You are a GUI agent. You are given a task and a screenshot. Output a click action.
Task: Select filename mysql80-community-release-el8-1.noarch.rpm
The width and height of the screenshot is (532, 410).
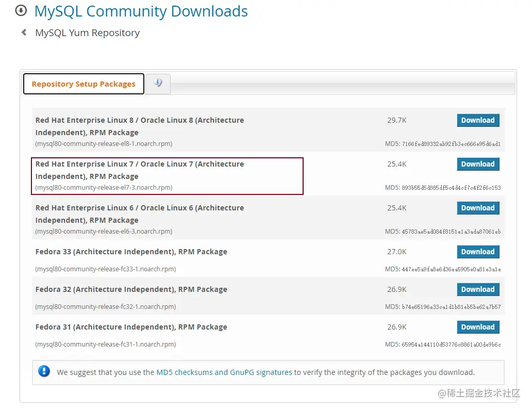104,143
